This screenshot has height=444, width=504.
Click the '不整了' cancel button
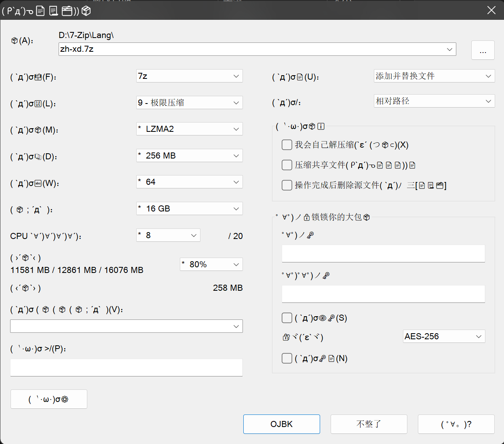click(369, 424)
